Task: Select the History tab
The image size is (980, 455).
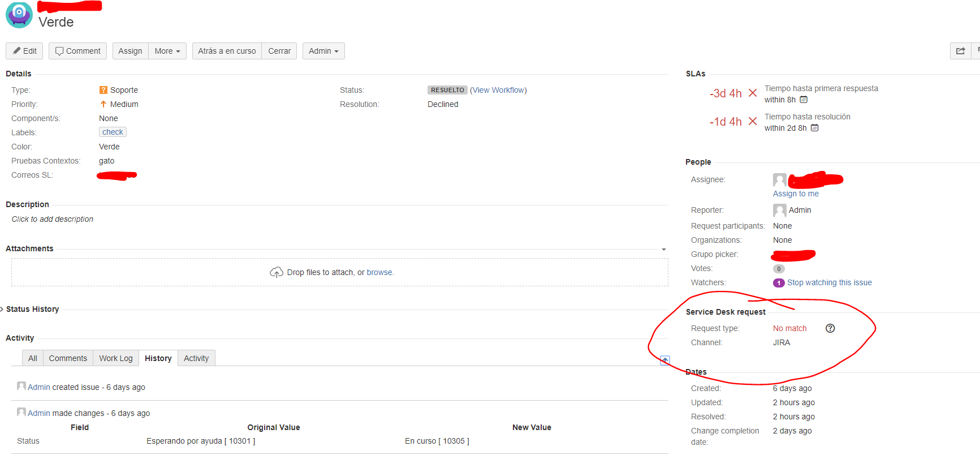Action: pos(158,358)
